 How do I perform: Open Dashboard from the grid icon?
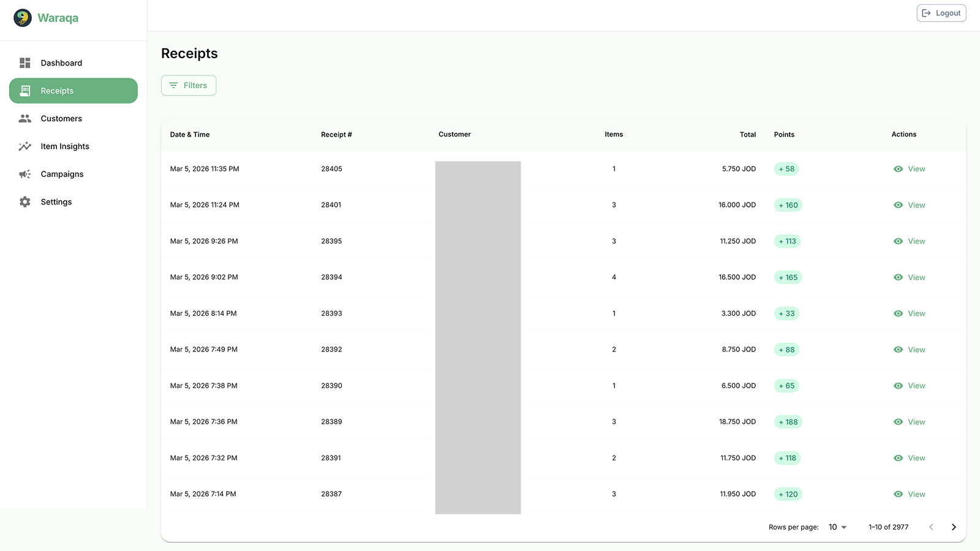[x=25, y=63]
